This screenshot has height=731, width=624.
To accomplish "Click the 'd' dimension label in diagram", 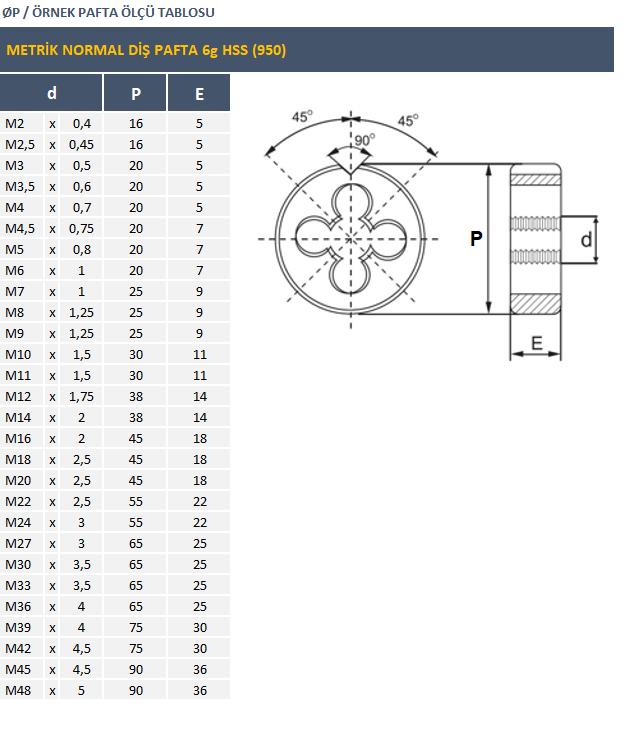I will (x=586, y=240).
